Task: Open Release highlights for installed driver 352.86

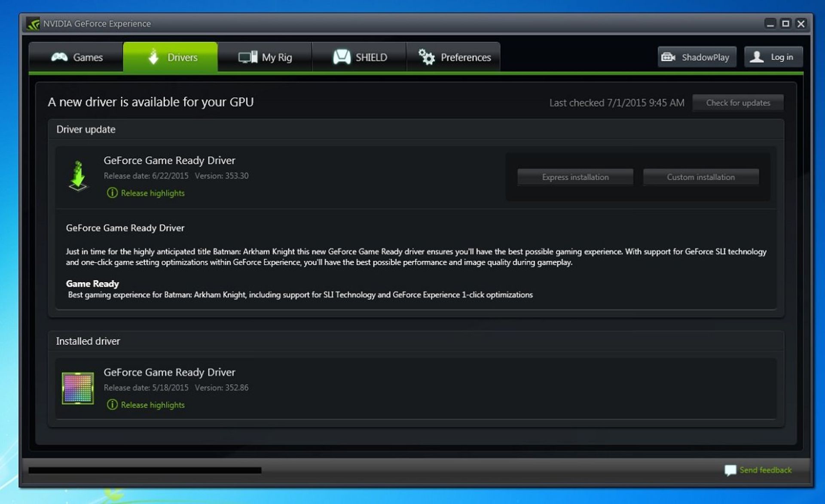Action: 153,405
